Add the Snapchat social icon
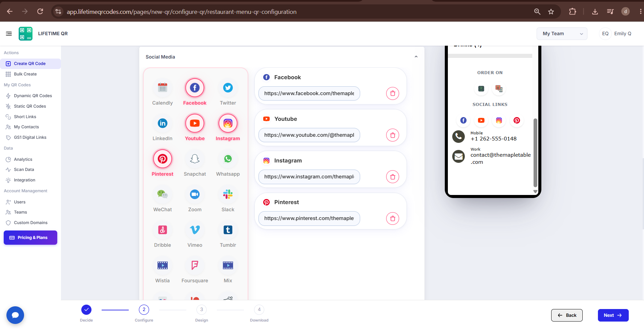This screenshot has width=644, height=329. click(195, 159)
